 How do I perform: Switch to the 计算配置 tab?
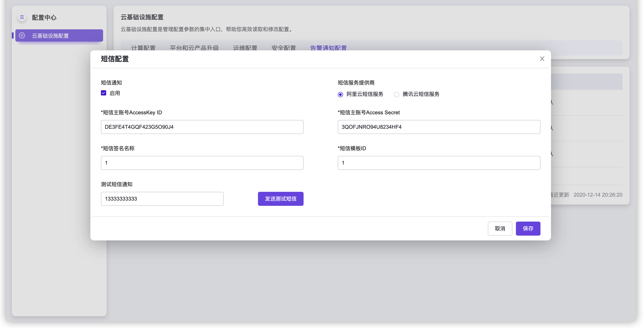click(x=143, y=48)
